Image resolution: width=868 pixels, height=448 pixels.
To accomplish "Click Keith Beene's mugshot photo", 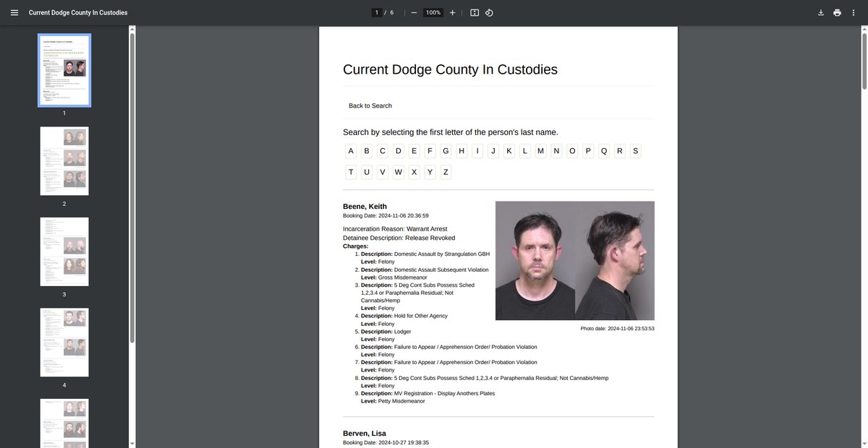I will tap(575, 261).
